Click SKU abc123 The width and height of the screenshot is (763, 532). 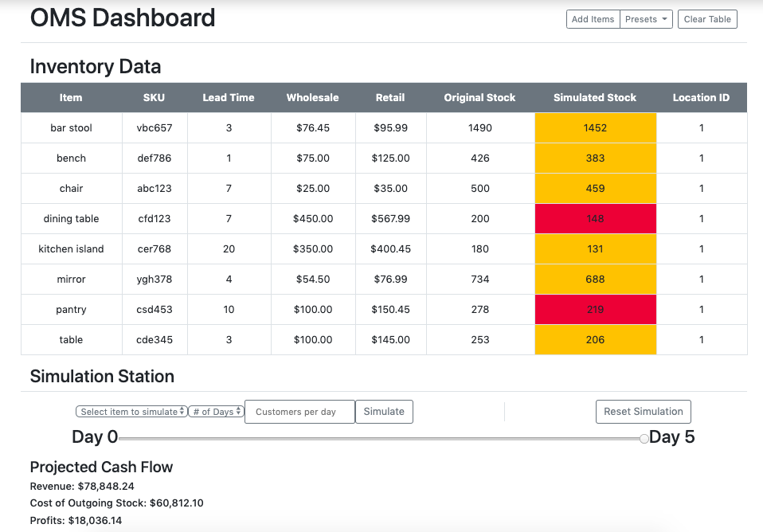155,189
